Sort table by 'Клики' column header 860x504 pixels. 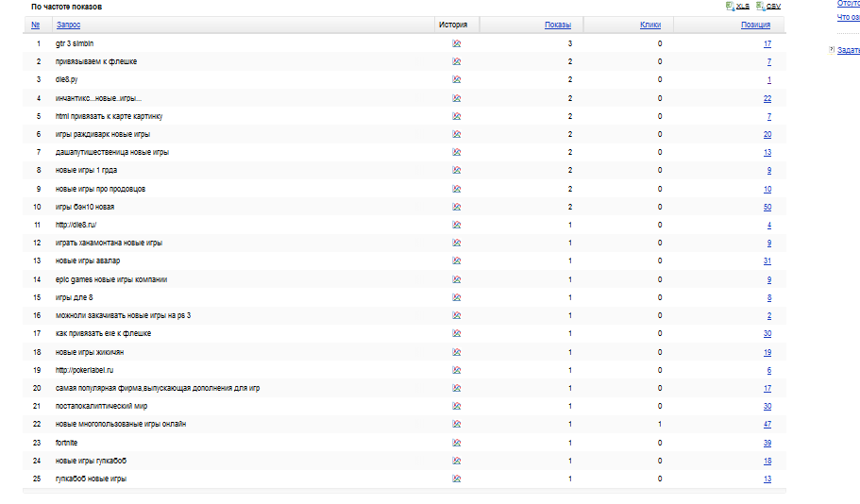pos(649,25)
